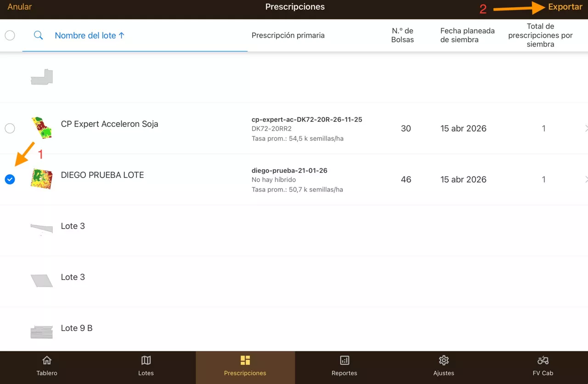This screenshot has height=384, width=588.
Task: Expand the CP Expert Acceleron Soja row chevron
Action: pos(586,128)
